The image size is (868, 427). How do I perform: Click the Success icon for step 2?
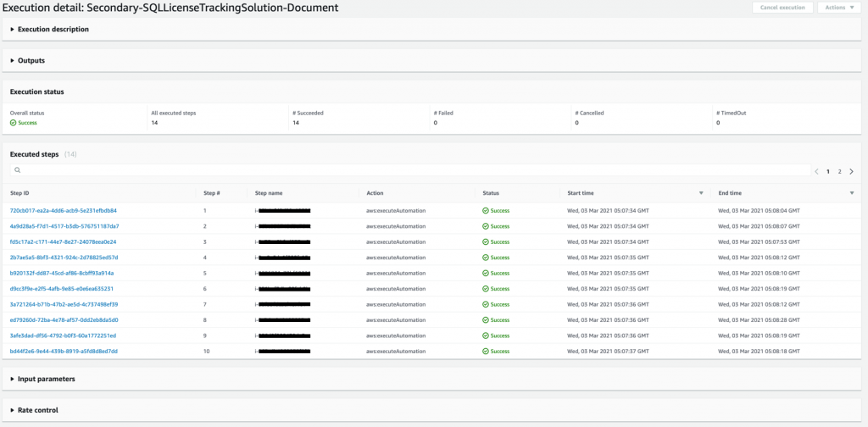pos(486,226)
